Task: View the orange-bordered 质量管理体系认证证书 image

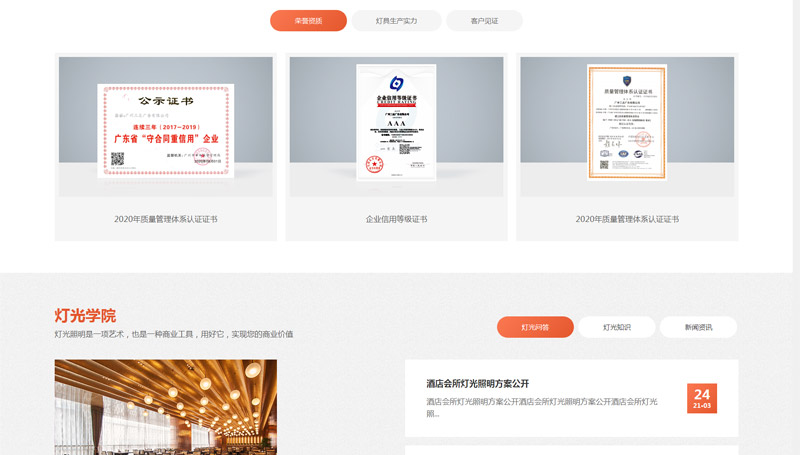Action: click(627, 122)
